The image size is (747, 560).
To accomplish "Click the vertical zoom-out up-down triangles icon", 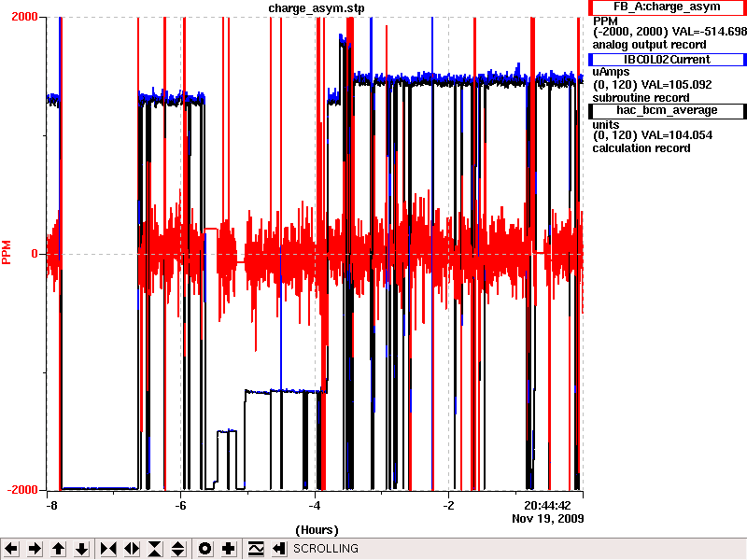I will (x=178, y=549).
